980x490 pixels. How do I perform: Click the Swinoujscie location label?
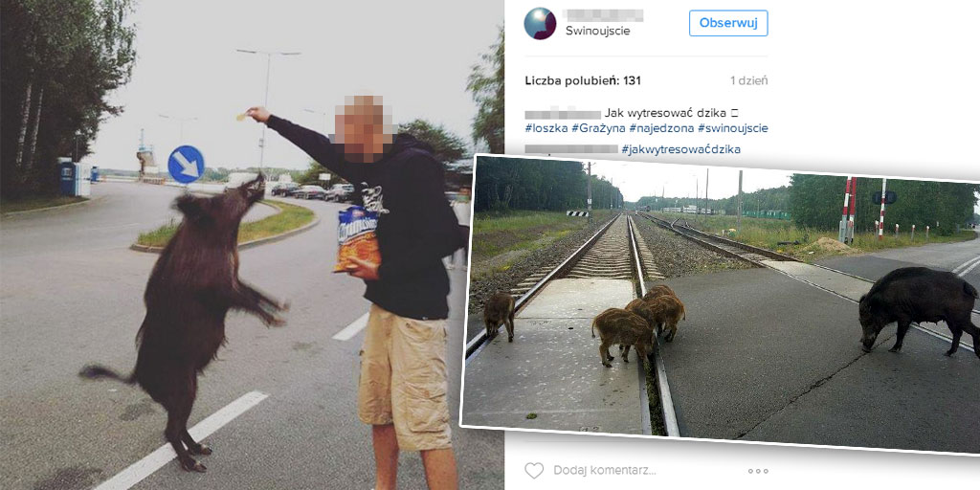[x=597, y=31]
